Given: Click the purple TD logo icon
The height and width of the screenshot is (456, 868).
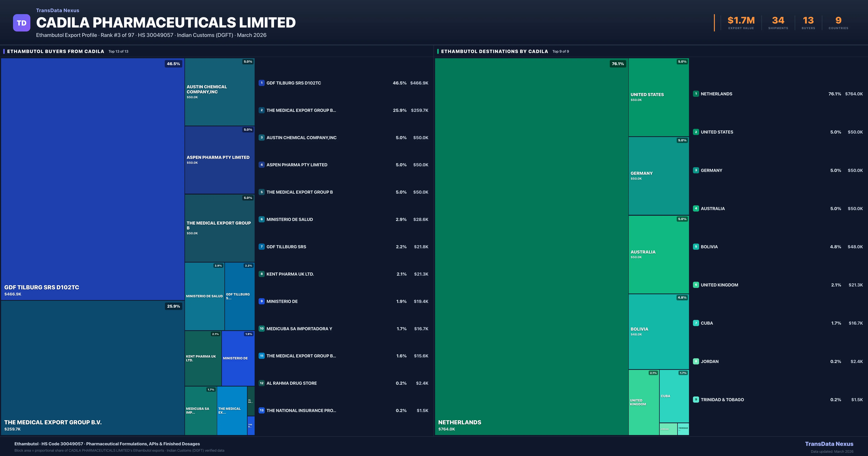Looking at the screenshot, I should point(22,23).
